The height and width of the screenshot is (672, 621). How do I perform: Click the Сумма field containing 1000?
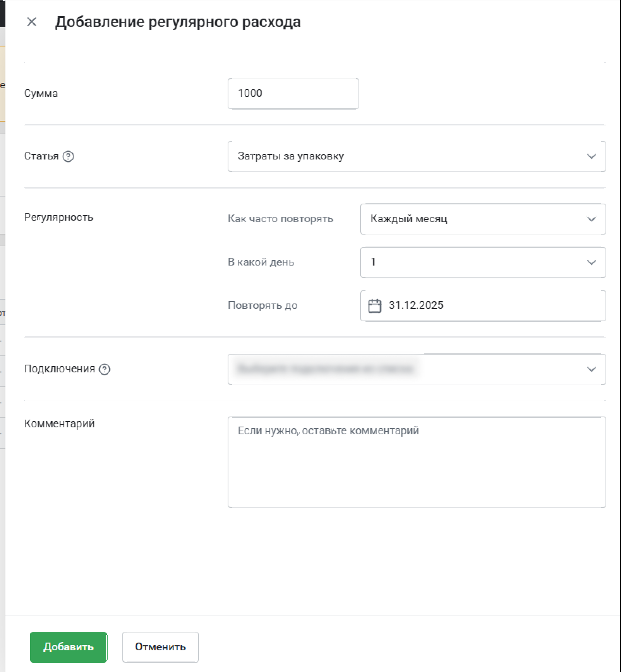[x=293, y=94]
